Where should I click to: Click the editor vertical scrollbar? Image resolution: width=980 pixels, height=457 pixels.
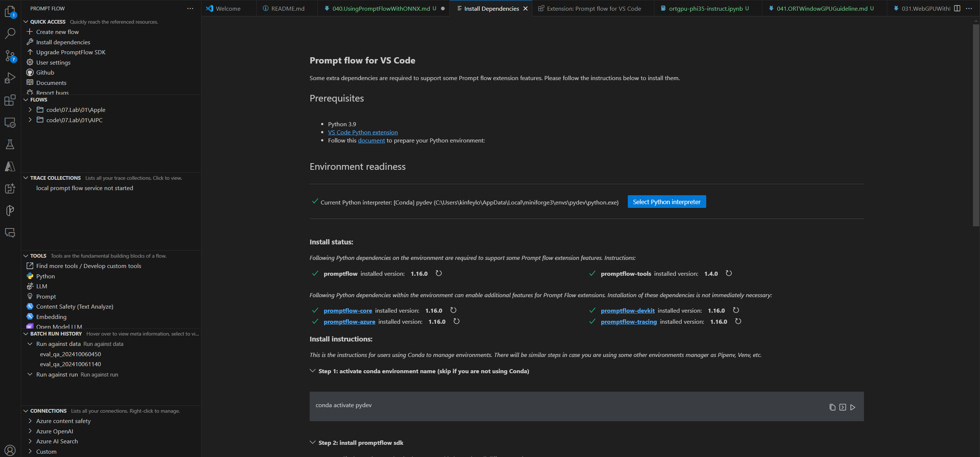pyautogui.click(x=976, y=126)
